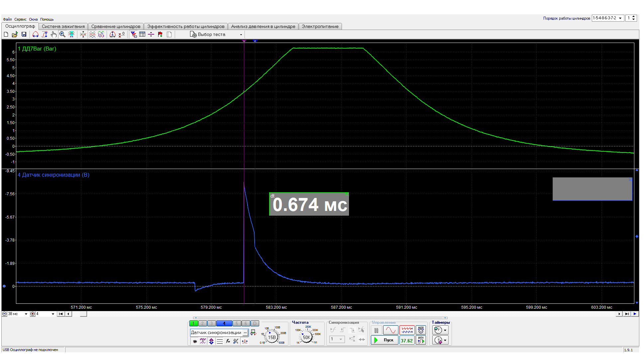Viewport: 644px width, 354px height.
Task: Open the checklist report icon
Action: (x=169, y=34)
